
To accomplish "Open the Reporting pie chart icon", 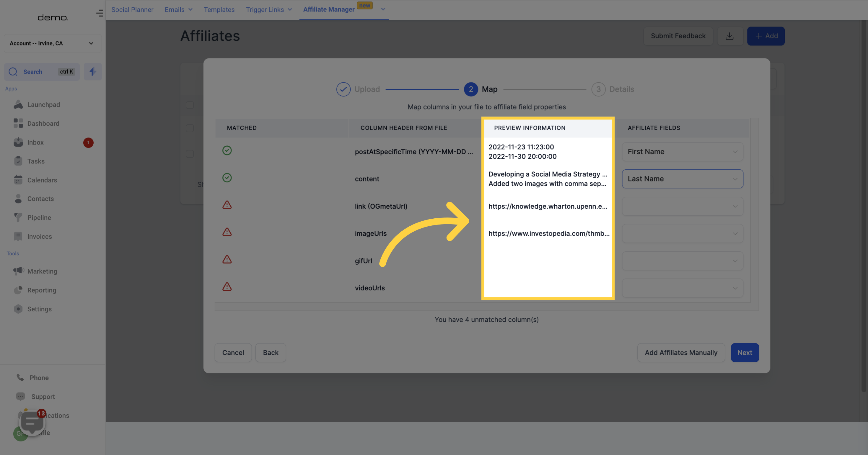I will 18,290.
